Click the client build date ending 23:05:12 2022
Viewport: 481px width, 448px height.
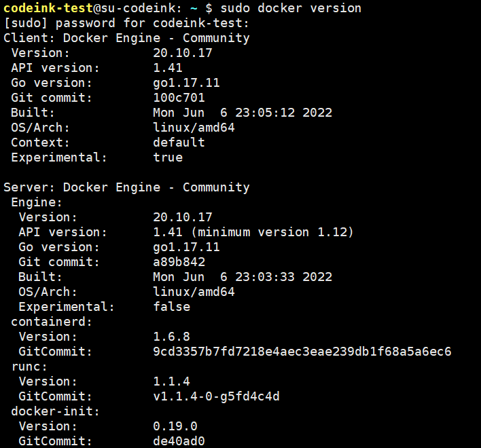[x=243, y=113]
